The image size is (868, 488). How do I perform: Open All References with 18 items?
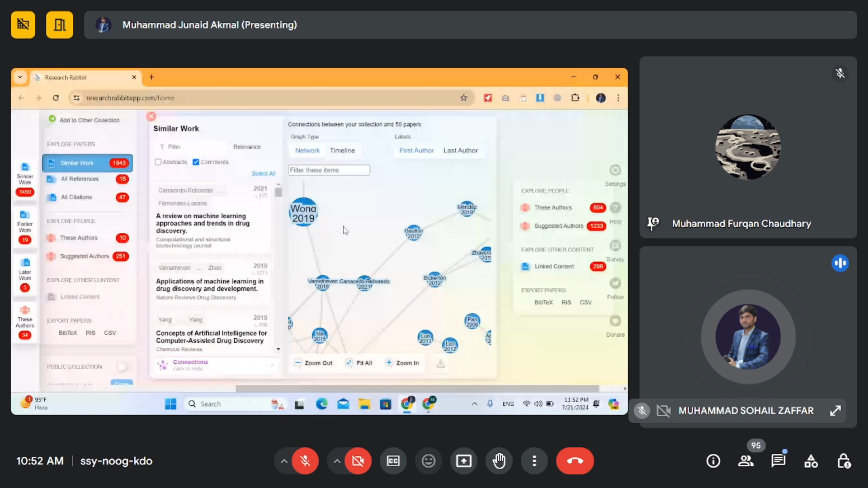(87, 179)
